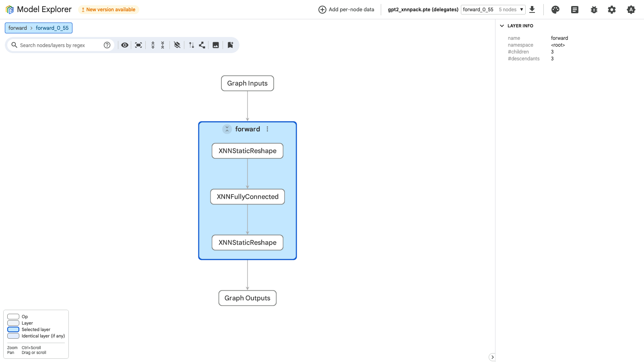The height and width of the screenshot is (362, 644).
Task: Open settings with the gear icon
Action: click(x=612, y=10)
